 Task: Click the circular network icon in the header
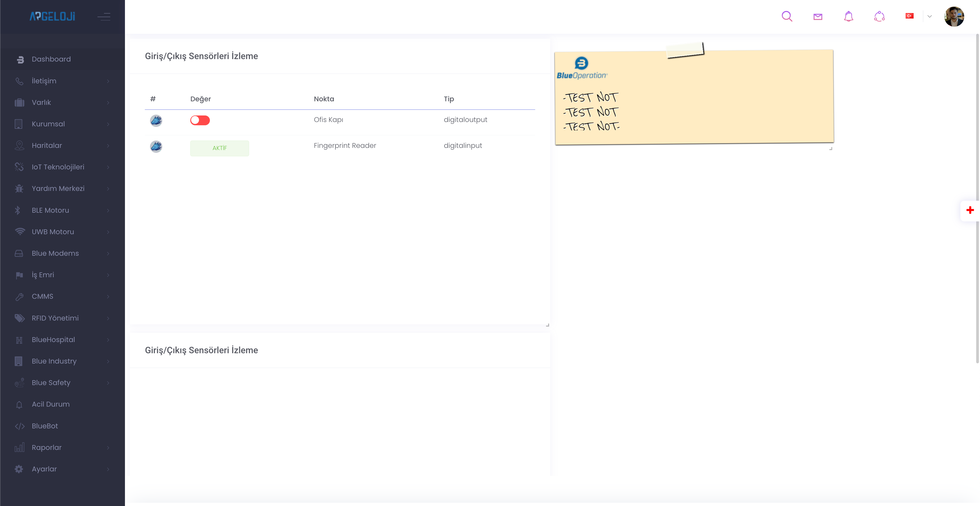tap(879, 16)
